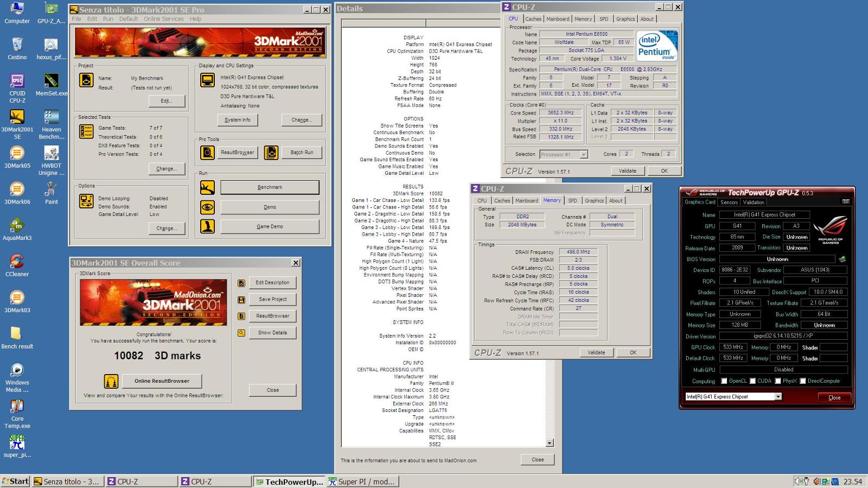
Task: Click OK in the lower CPU-Z window
Action: point(633,353)
